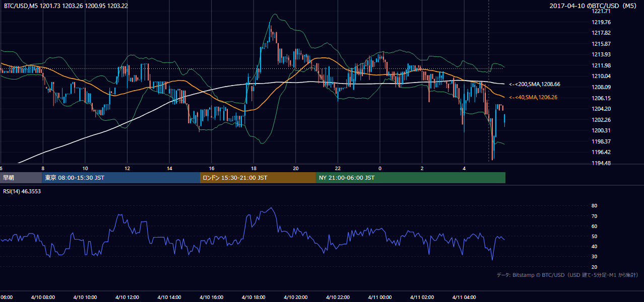Click price axis value 1213.93
The height and width of the screenshot is (302, 644).
click(601, 54)
